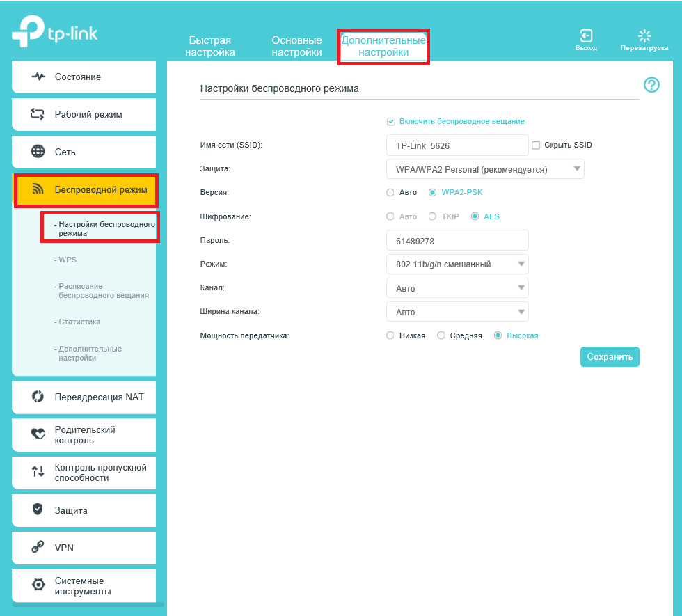Click the Перезагрузка reboot icon
Viewport: 682px width, 616px height.
(644, 35)
